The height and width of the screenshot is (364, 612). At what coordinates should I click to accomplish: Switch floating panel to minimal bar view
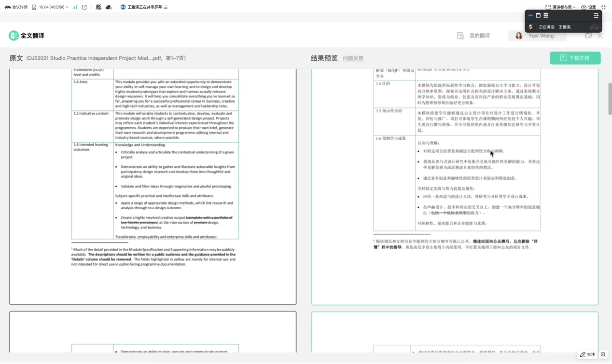pos(530,15)
